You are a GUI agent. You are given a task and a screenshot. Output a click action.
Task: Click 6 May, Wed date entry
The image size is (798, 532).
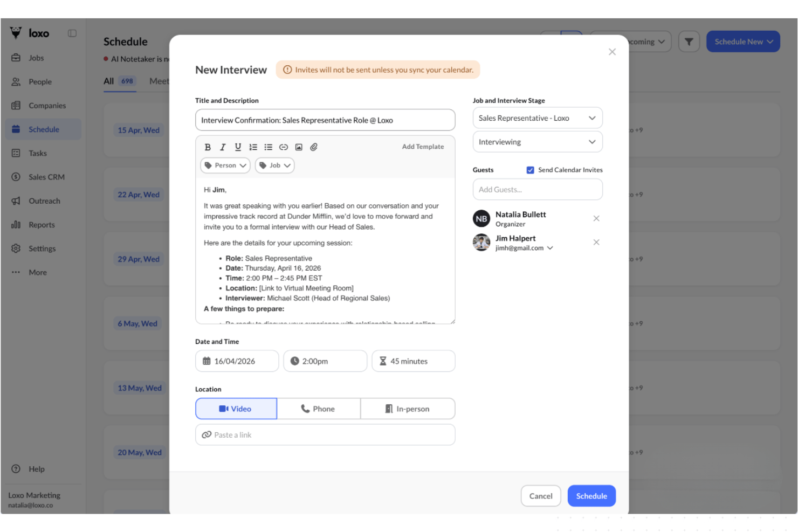(x=137, y=323)
